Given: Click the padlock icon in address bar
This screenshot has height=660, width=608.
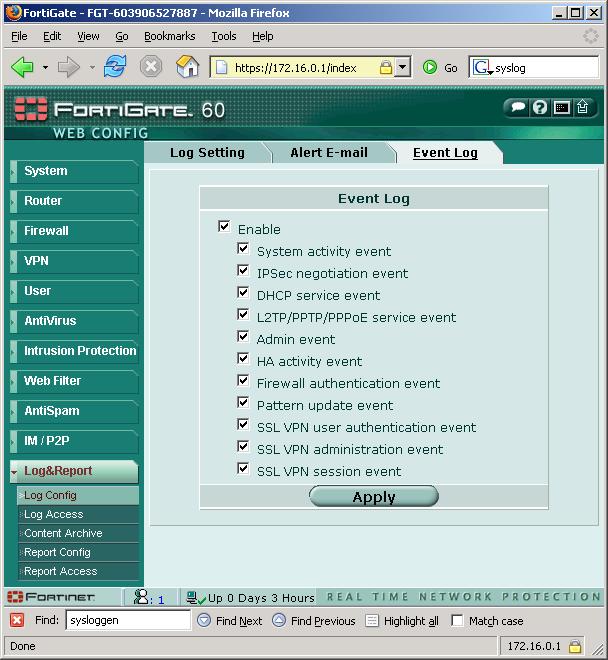Looking at the screenshot, I should coord(386,67).
